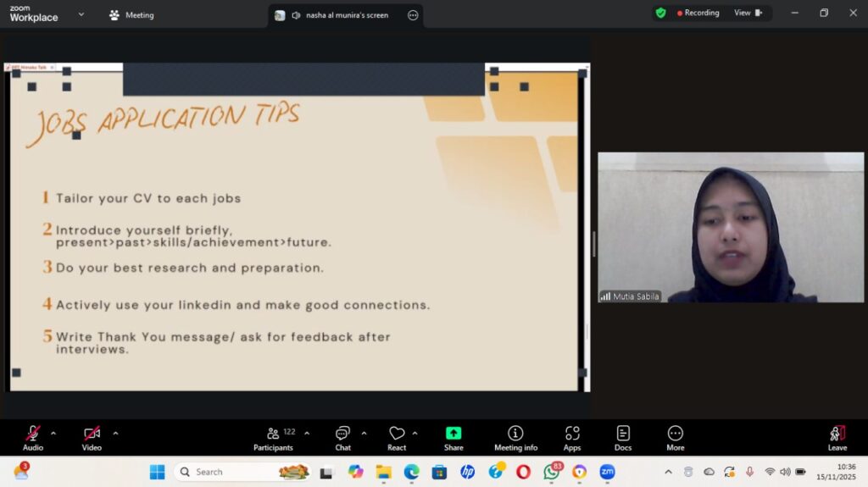The width and height of the screenshot is (868, 487).
Task: Expand the participants options caret
Action: [x=307, y=433]
